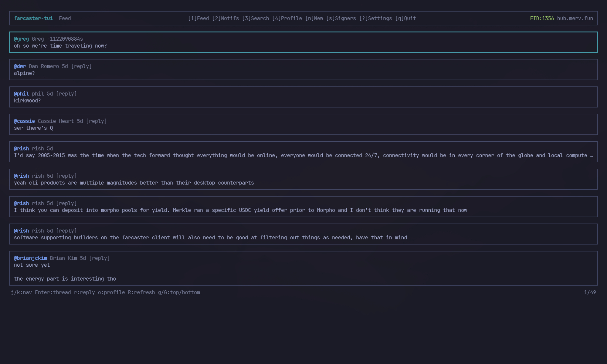Switch to [2]Notifs view

click(x=226, y=19)
